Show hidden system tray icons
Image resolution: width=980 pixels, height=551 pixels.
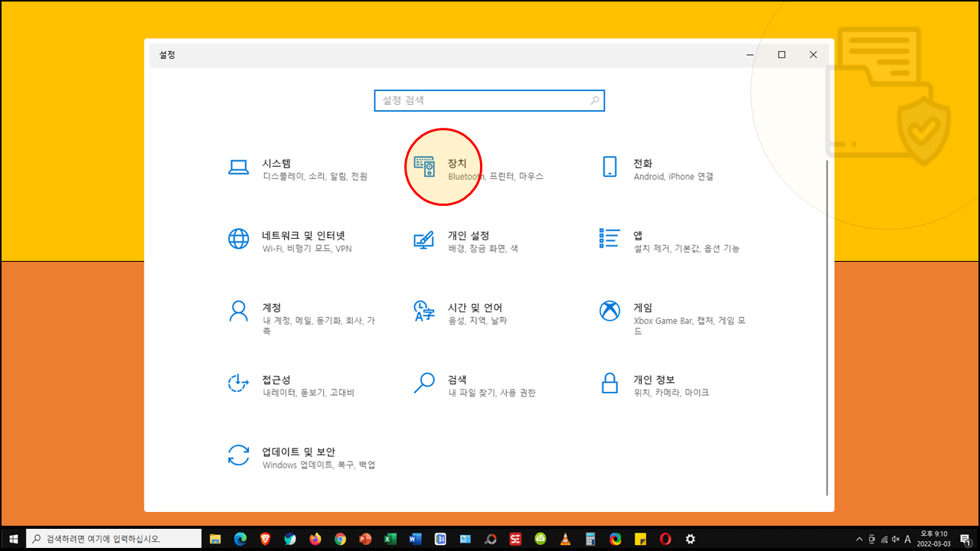(x=858, y=539)
